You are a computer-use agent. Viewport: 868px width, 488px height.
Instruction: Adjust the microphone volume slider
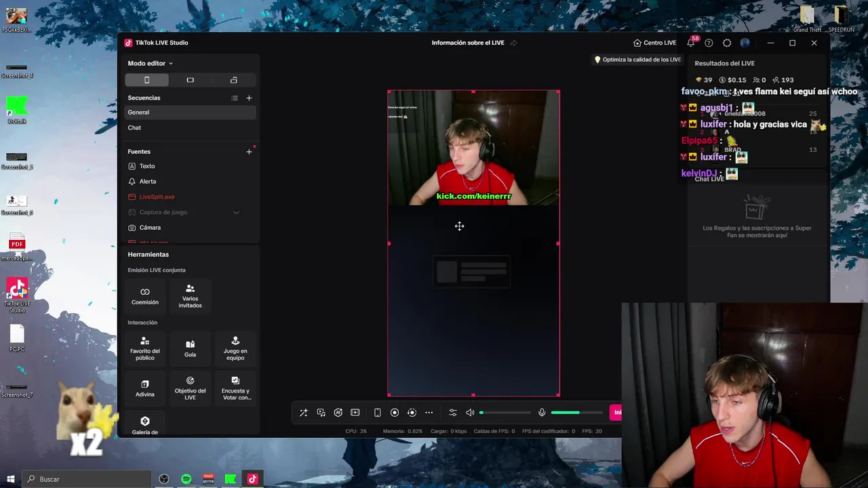point(576,413)
